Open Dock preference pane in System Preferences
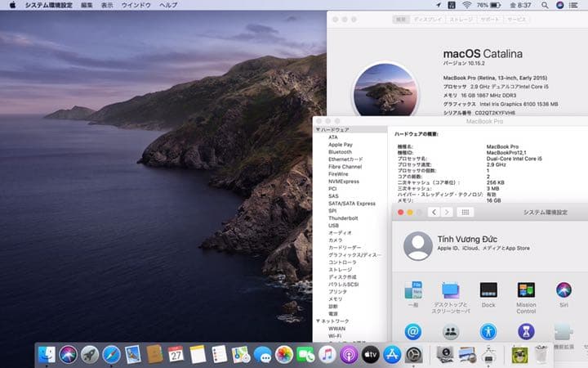 coord(488,294)
